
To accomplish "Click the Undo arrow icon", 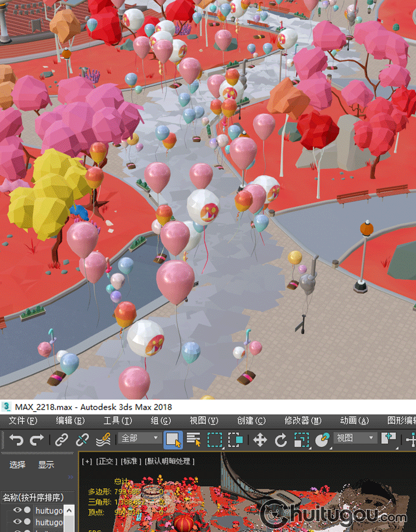I will (x=16, y=440).
